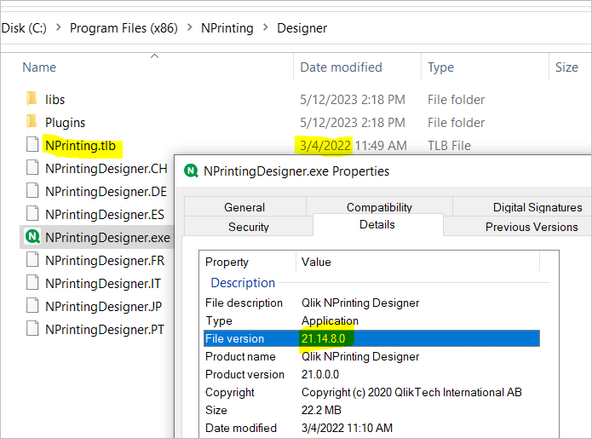The image size is (592, 439).
Task: Select the NPrintingDesigner.CH file icon
Action: click(32, 168)
